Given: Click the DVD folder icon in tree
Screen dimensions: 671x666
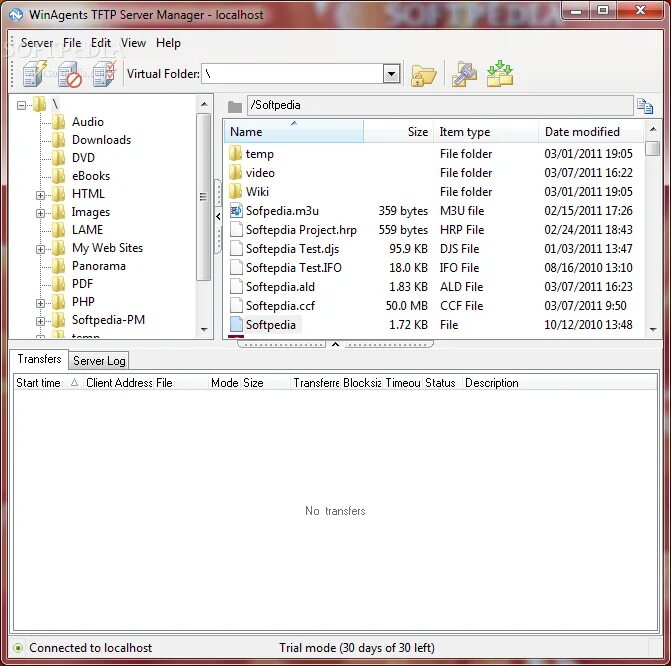Looking at the screenshot, I should pos(59,158).
